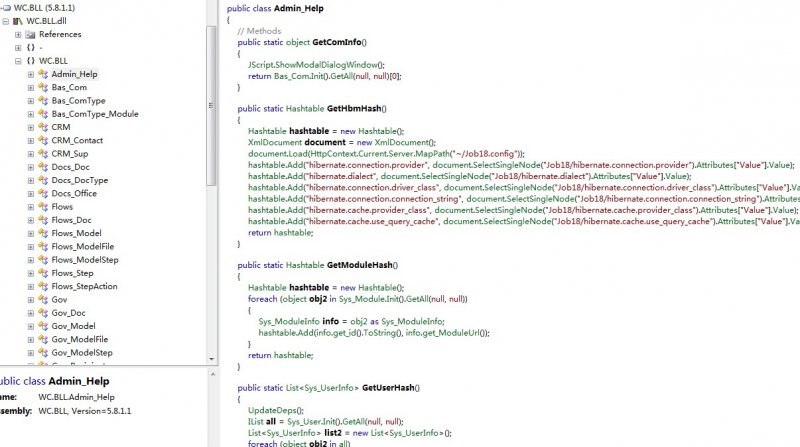Click the Gov class icon

point(43,300)
